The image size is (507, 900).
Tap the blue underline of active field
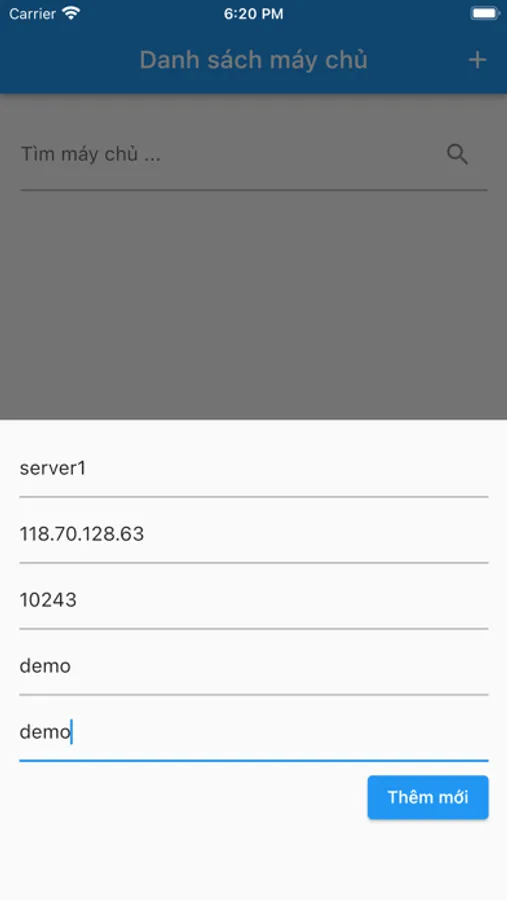[254, 761]
